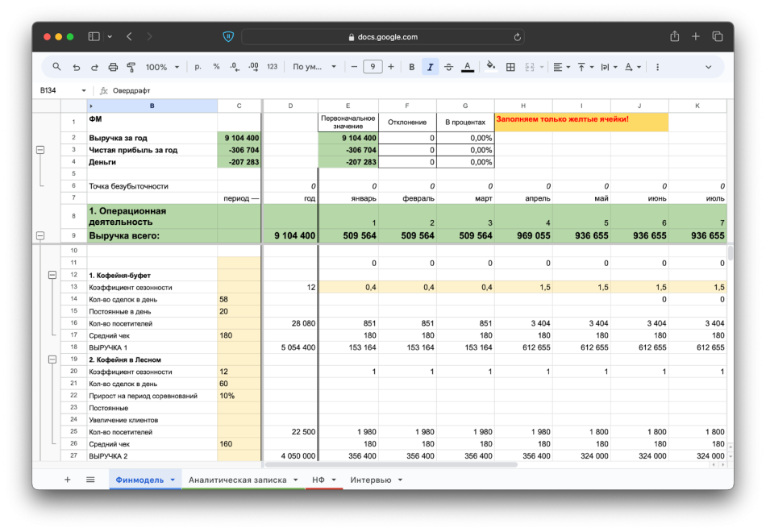
Task: Toggle italic formatting off
Action: (431, 67)
